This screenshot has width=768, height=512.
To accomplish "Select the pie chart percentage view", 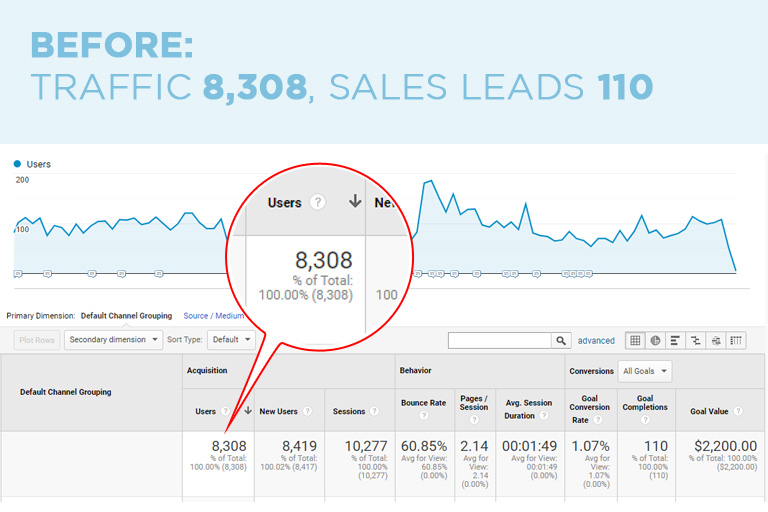I will click(655, 340).
